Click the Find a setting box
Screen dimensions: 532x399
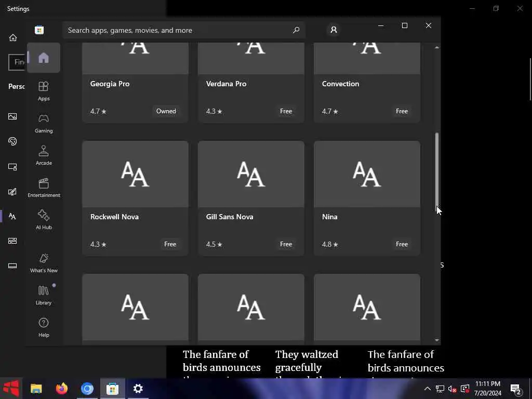tap(17, 62)
